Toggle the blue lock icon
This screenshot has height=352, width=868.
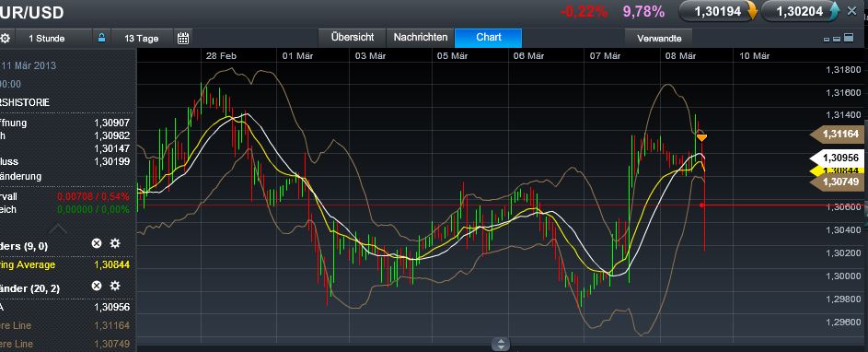coord(101,39)
